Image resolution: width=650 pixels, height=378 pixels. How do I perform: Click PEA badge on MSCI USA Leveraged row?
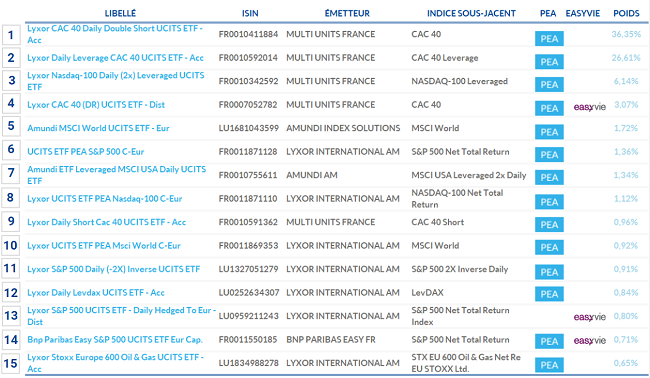(549, 177)
